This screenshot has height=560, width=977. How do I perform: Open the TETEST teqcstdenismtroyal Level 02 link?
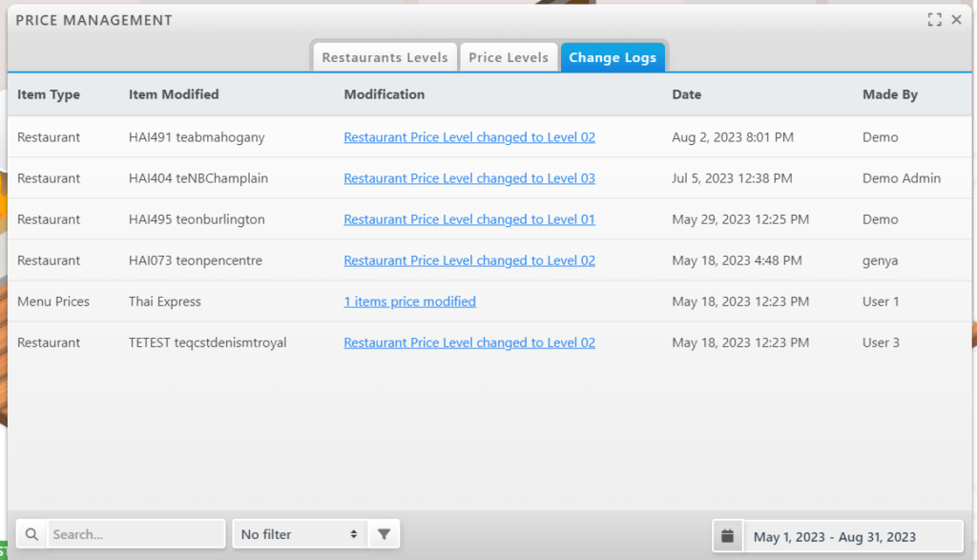469,342
